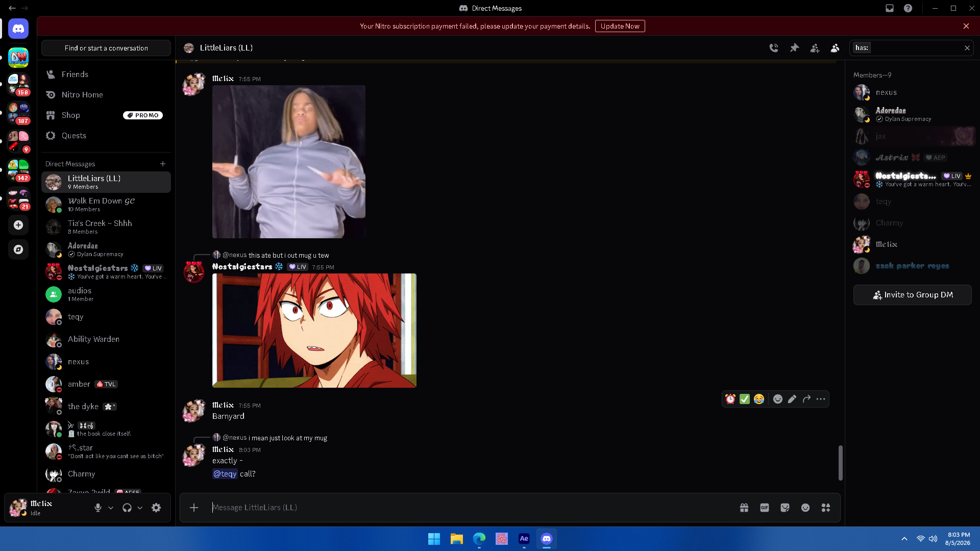The image size is (980, 551).
Task: Click the @teqy mention
Action: point(225,474)
